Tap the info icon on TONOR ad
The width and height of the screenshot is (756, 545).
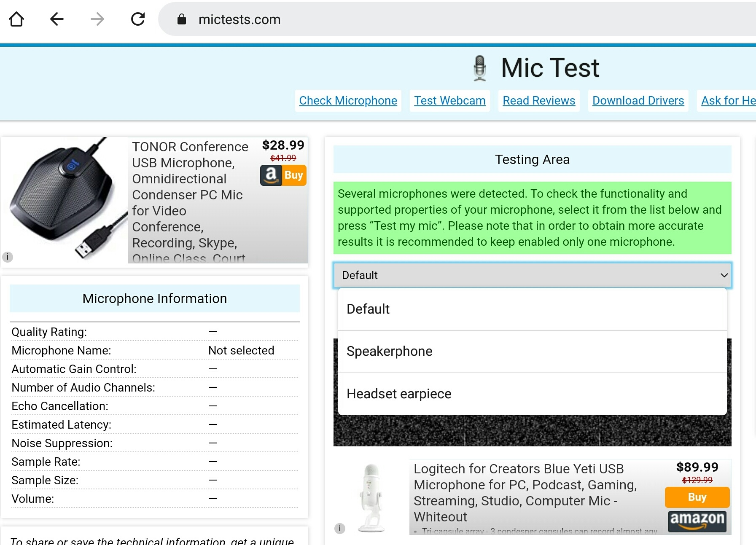pyautogui.click(x=8, y=257)
